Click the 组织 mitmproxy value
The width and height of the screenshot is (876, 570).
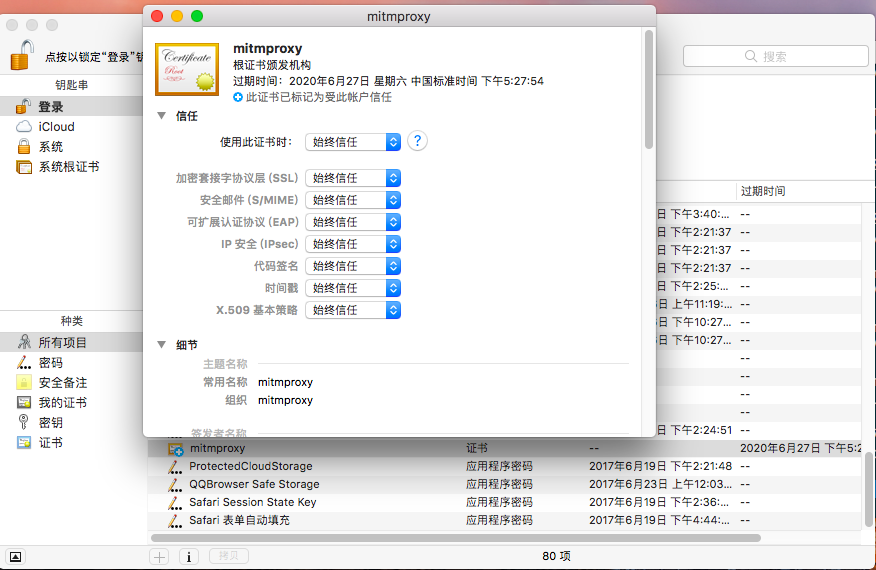[285, 400]
